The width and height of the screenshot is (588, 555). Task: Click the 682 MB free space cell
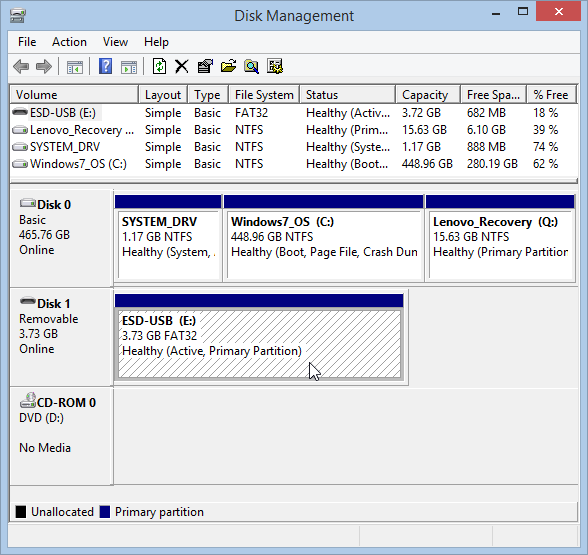(x=486, y=112)
